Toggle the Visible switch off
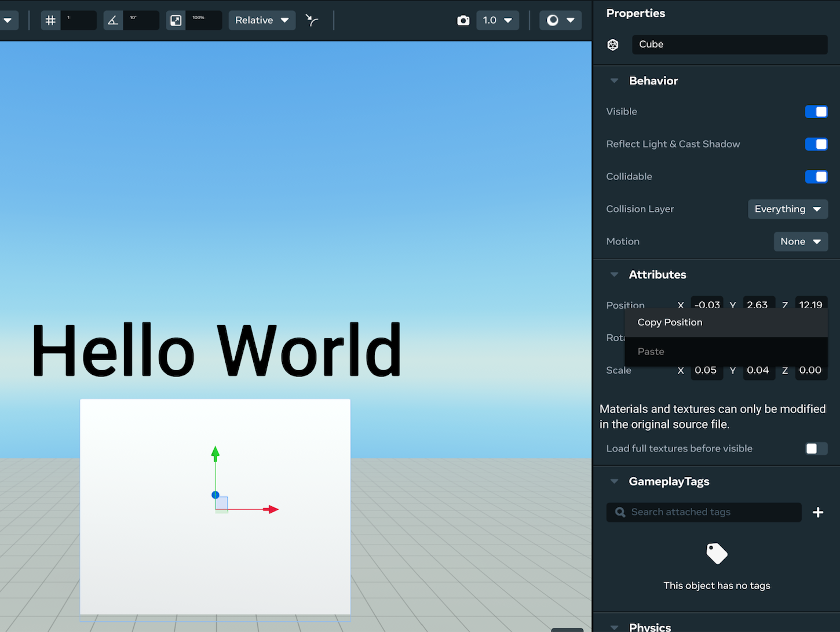 pyautogui.click(x=816, y=112)
